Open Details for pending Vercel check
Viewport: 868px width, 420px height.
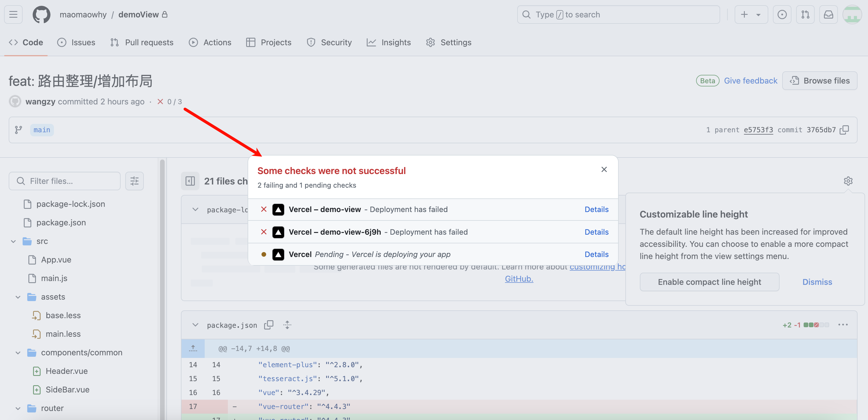596,254
